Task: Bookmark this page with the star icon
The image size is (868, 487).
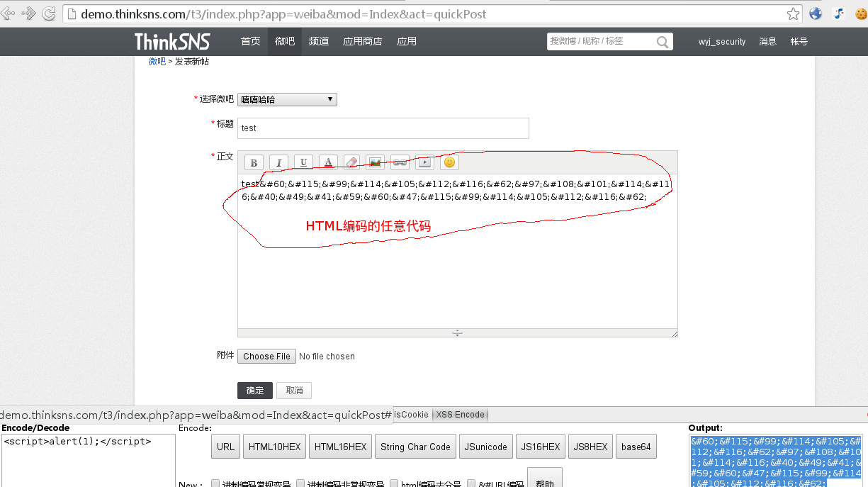Action: tap(794, 13)
